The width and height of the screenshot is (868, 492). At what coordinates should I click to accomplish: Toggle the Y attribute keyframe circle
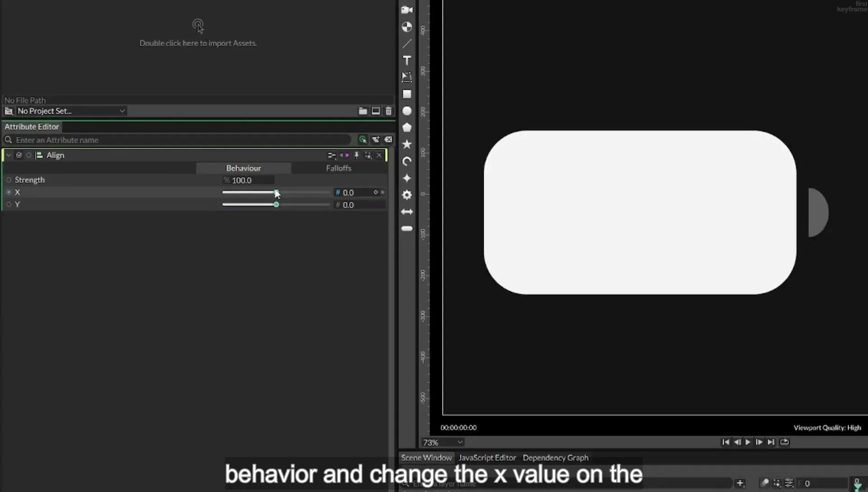9,204
